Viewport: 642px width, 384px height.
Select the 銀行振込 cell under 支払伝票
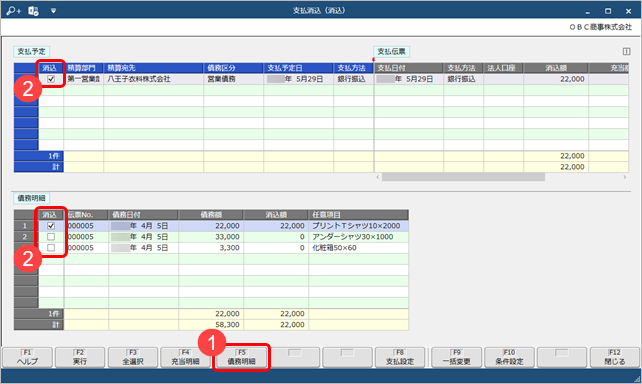(463, 79)
